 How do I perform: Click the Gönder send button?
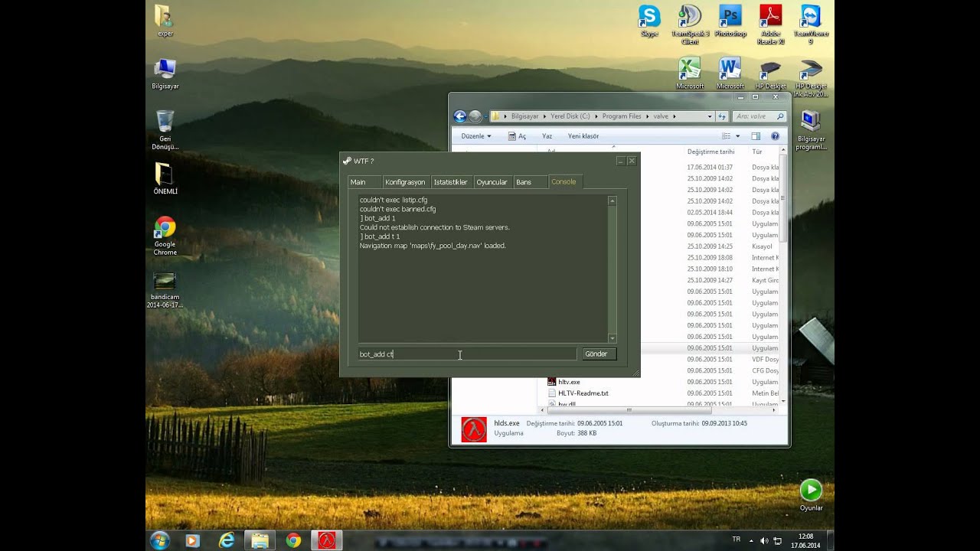(599, 354)
